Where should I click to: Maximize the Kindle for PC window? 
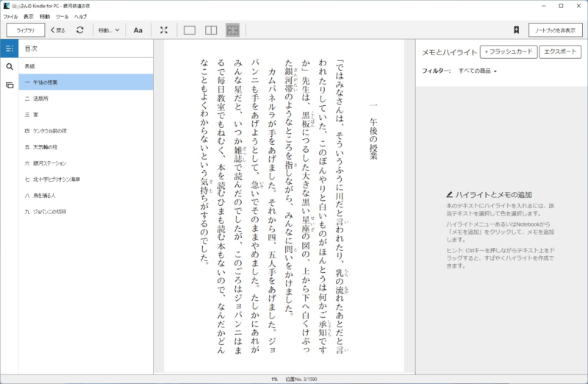pos(561,6)
